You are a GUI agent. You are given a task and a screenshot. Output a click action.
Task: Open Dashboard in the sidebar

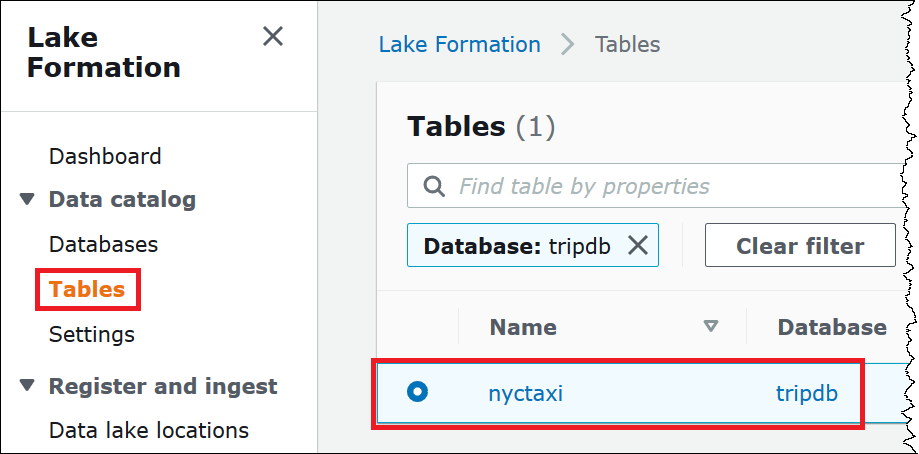coord(105,156)
